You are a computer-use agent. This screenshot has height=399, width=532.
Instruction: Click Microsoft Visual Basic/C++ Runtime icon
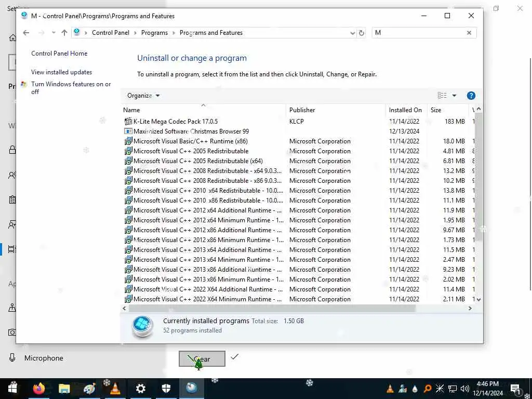(128, 141)
